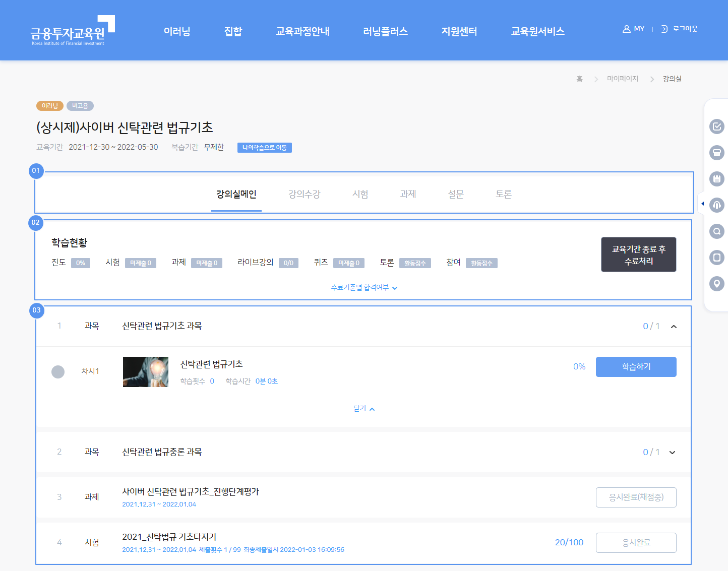Collapse the 신탁관련 법규기초 과목 section
This screenshot has height=571, width=728.
674,327
